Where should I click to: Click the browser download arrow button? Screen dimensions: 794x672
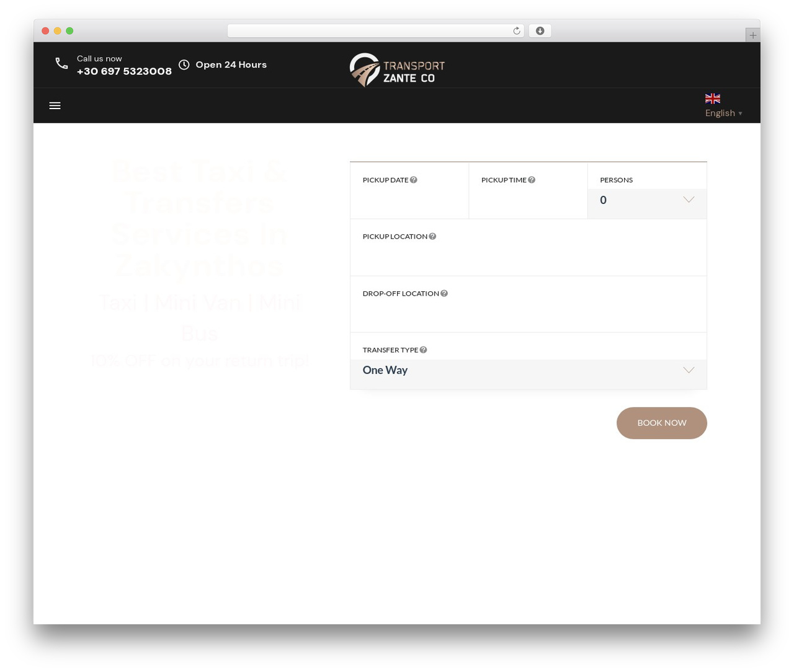pyautogui.click(x=540, y=31)
